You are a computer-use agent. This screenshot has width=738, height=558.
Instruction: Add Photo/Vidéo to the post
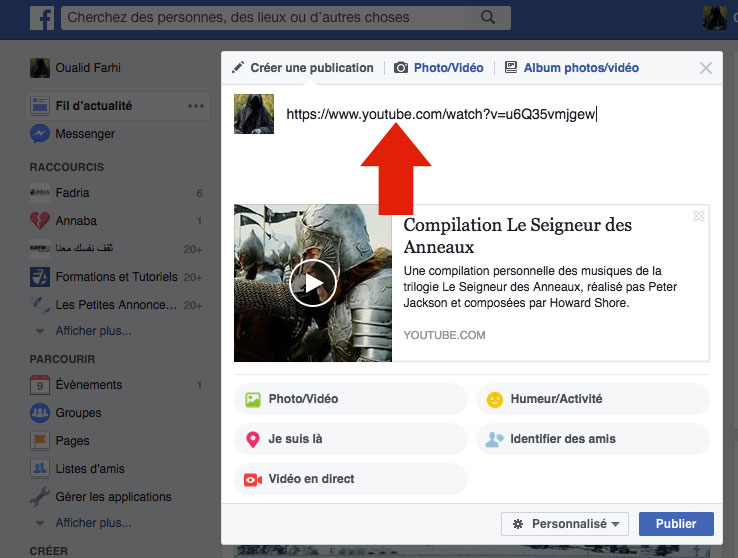[351, 399]
